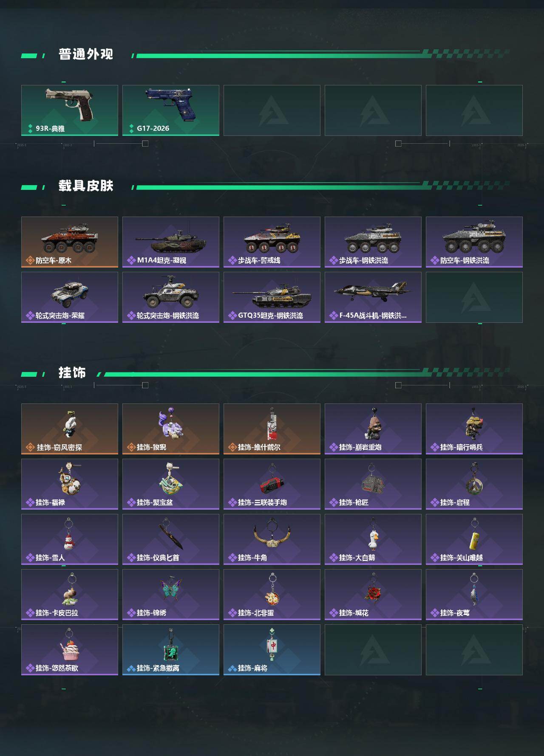Open the GTQ35坦克-钢铁洪流 skin

click(x=272, y=297)
